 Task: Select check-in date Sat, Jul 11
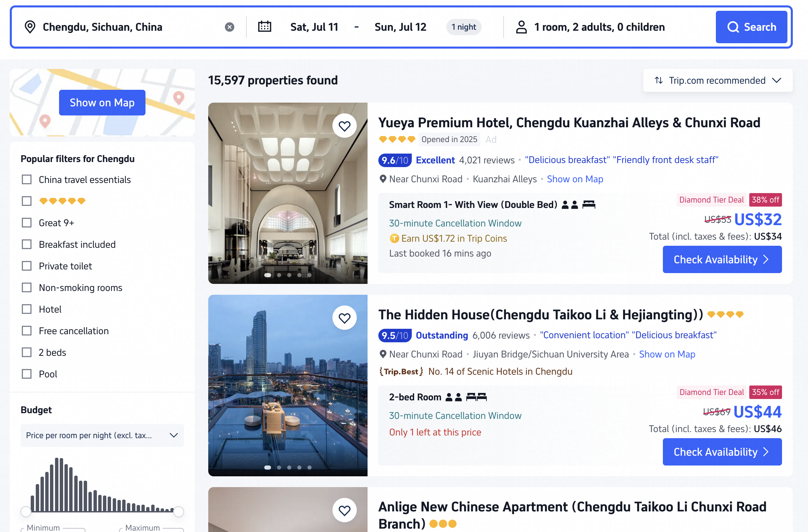pyautogui.click(x=314, y=27)
